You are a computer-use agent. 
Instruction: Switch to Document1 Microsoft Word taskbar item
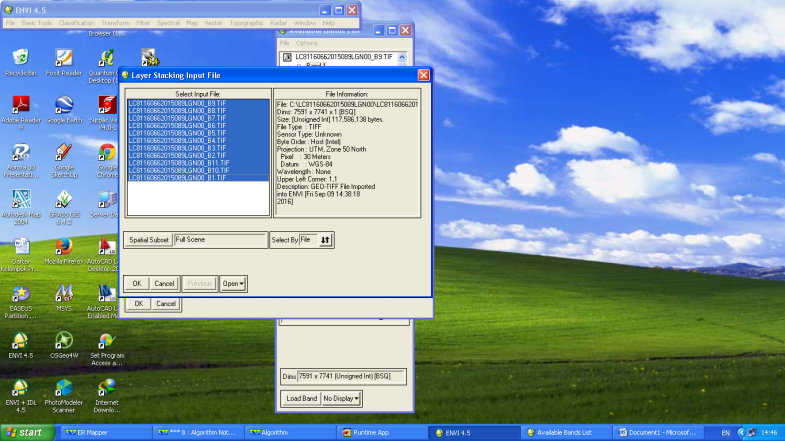(659, 432)
